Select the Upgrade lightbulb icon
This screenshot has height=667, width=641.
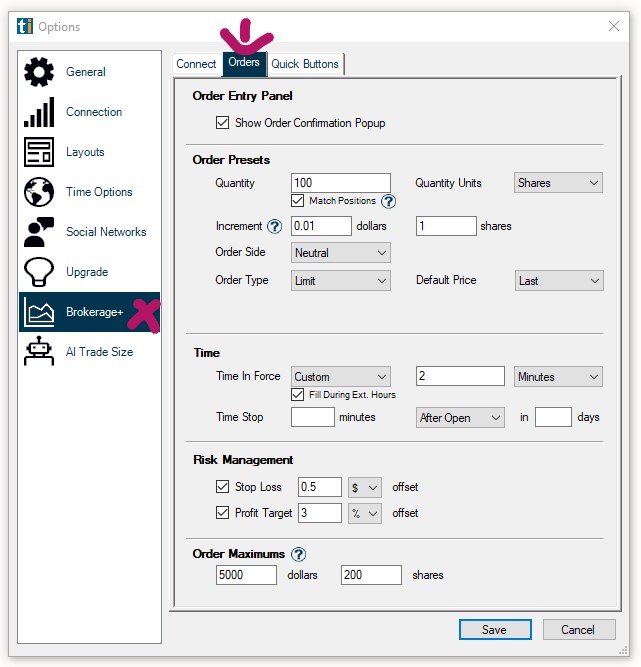pos(39,272)
